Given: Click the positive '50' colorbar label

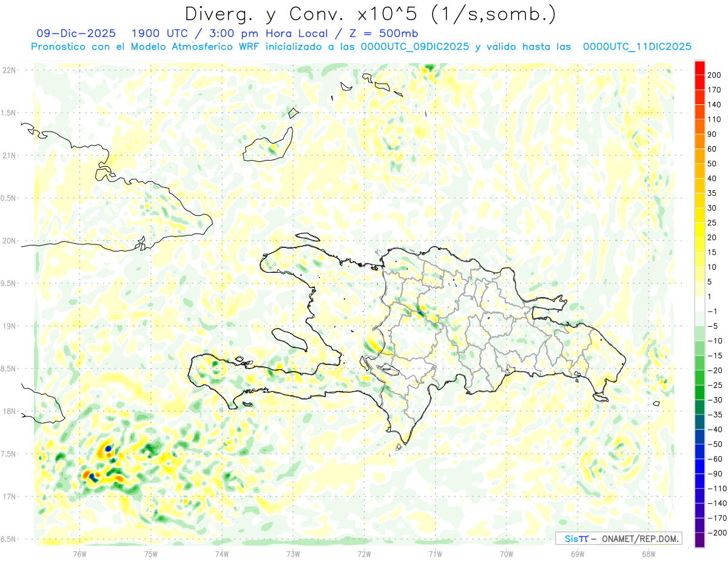Looking at the screenshot, I should (712, 164).
